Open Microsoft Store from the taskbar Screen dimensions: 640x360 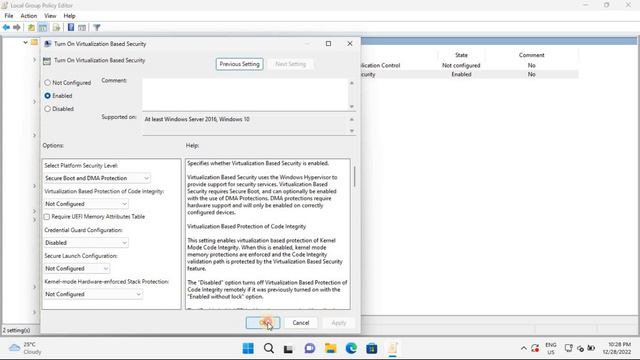coord(372,348)
